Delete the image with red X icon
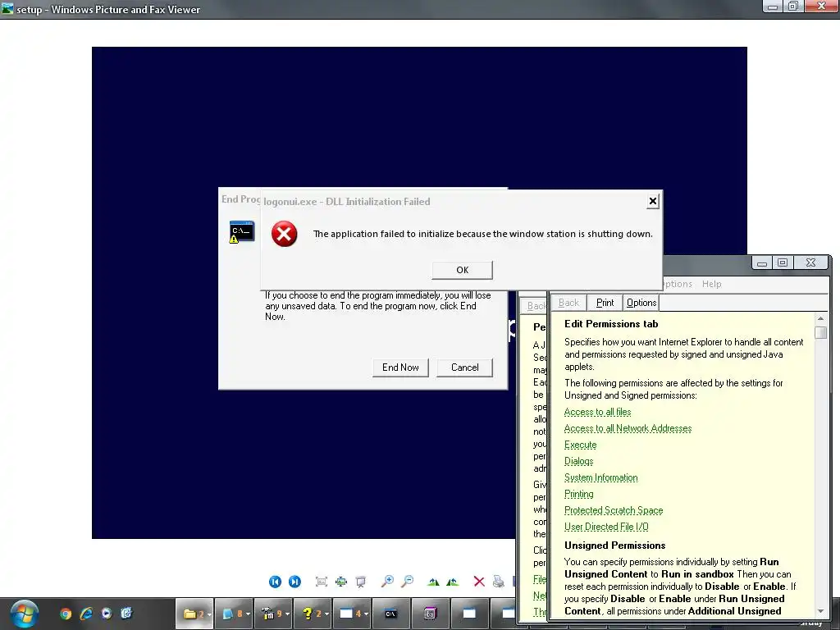 (x=479, y=582)
